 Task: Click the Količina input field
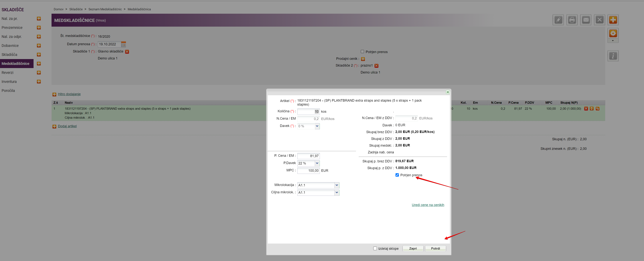tap(308, 112)
